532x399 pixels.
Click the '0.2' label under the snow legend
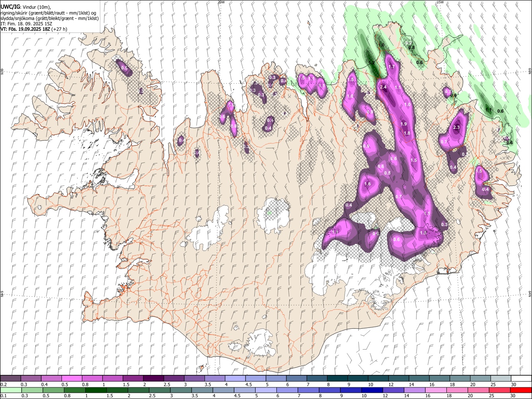coord(3,384)
